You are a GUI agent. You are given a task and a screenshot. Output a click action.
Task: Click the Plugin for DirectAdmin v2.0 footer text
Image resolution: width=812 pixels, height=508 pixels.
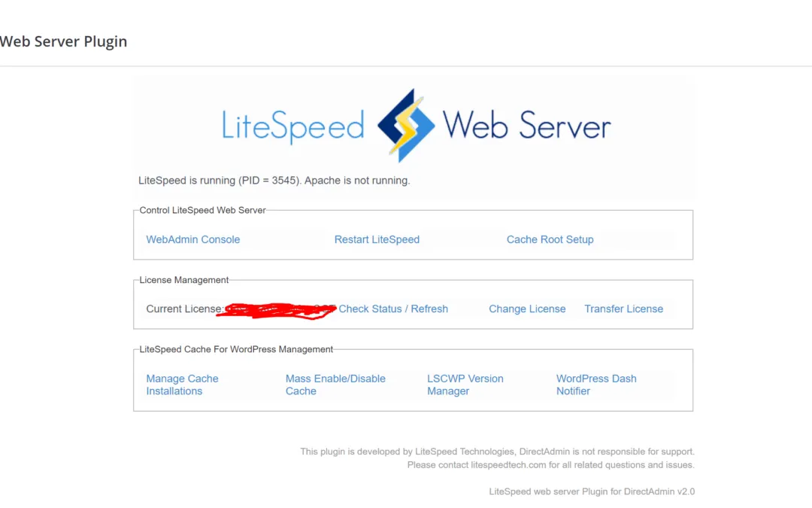point(591,491)
